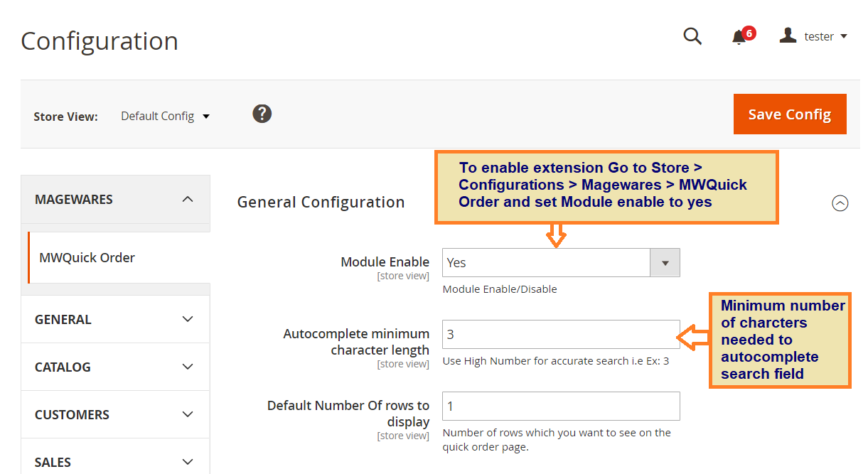This screenshot has width=868, height=474.
Task: Select the MWQuick Order menu item
Action: point(87,257)
